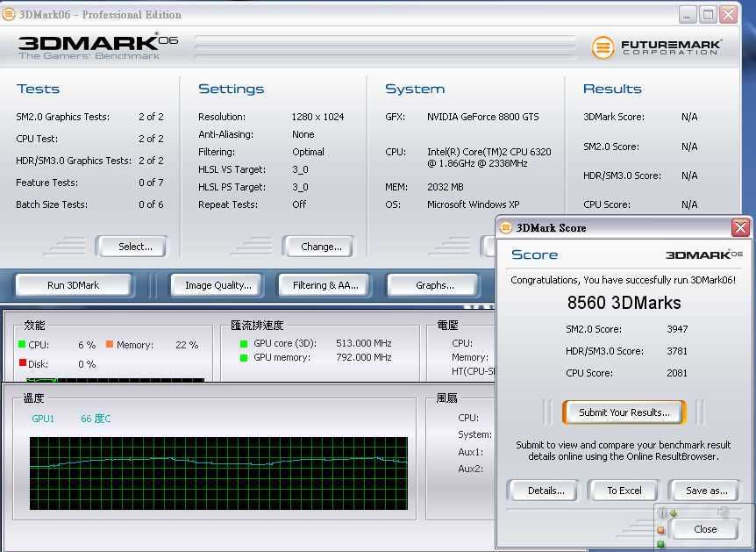Viewport: 756px width, 552px height.
Task: Click the Feature Tests '0 of 7' value
Action: coord(151,183)
